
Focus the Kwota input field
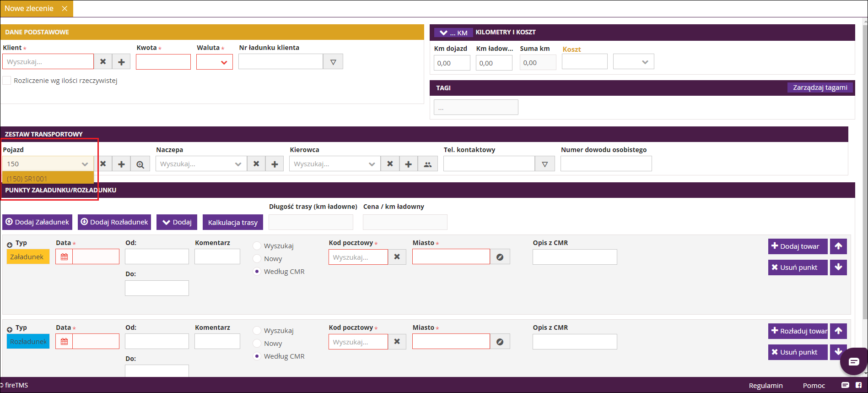click(163, 62)
